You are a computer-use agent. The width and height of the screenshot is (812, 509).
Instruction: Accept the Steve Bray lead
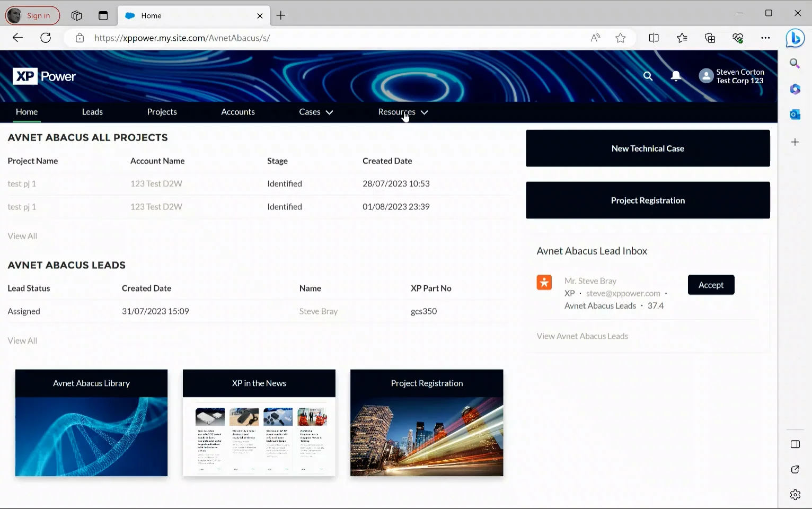pos(711,285)
